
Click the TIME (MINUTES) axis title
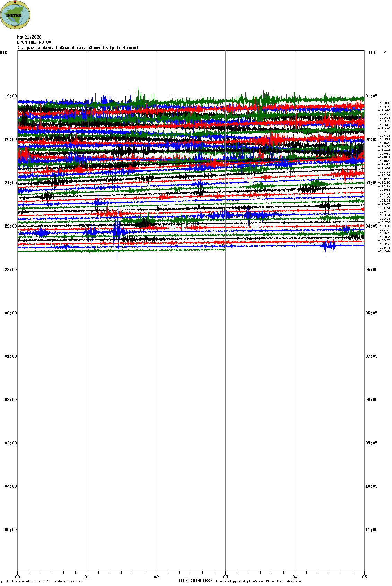point(195,581)
